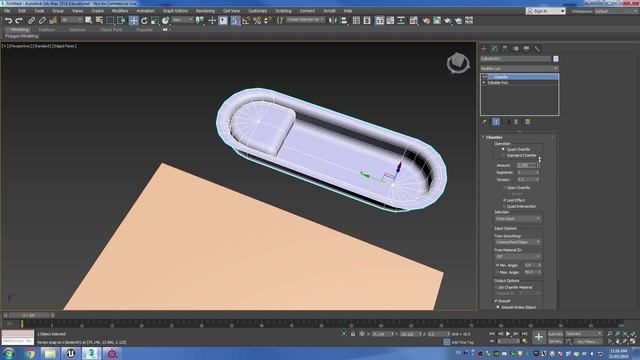Open the Utilities wrench panel tab
This screenshot has width=640, height=360.
pyautogui.click(x=537, y=49)
